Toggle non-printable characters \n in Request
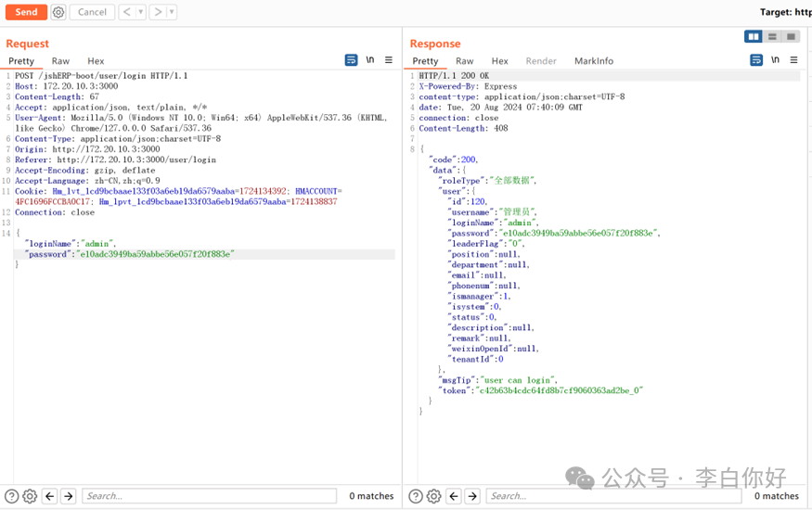Screen dimensions: 812x510 369,60
